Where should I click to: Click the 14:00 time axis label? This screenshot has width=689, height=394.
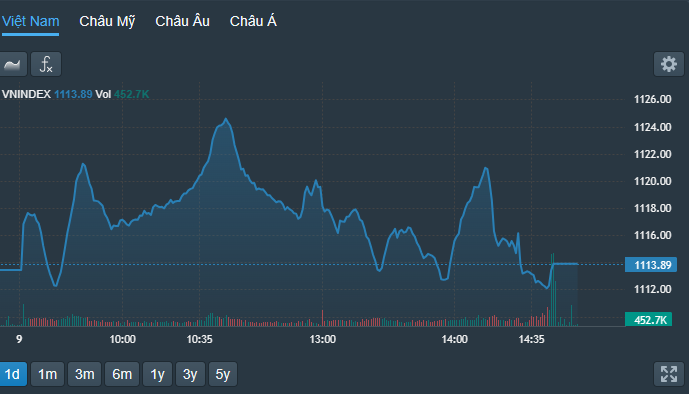coord(454,340)
